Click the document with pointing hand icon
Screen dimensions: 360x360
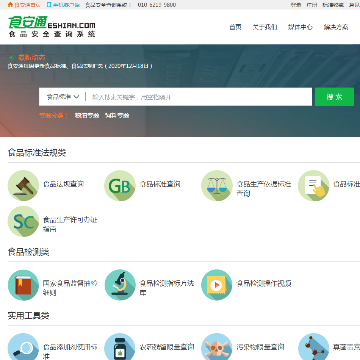(313, 185)
